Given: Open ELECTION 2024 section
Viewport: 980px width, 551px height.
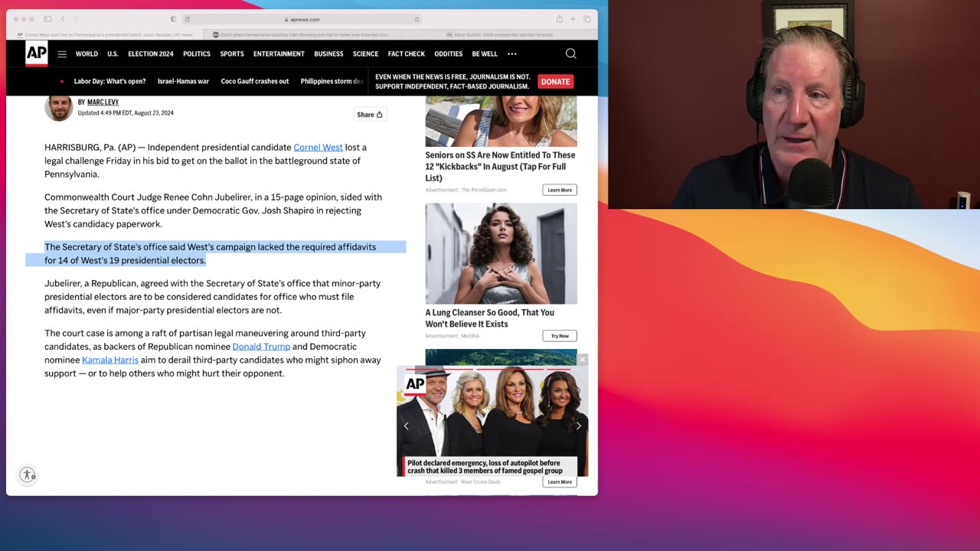Looking at the screenshot, I should pyautogui.click(x=151, y=54).
